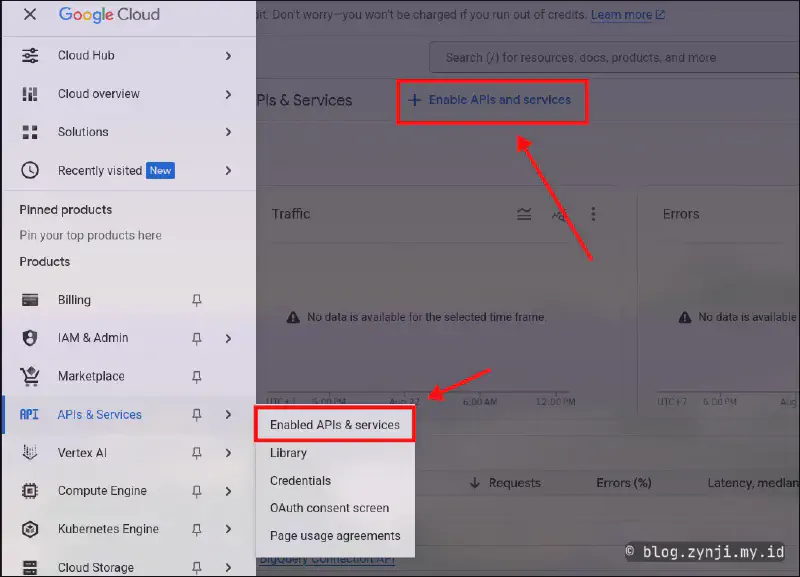
Task: Select the IAM & Admin shield icon
Action: 28,337
